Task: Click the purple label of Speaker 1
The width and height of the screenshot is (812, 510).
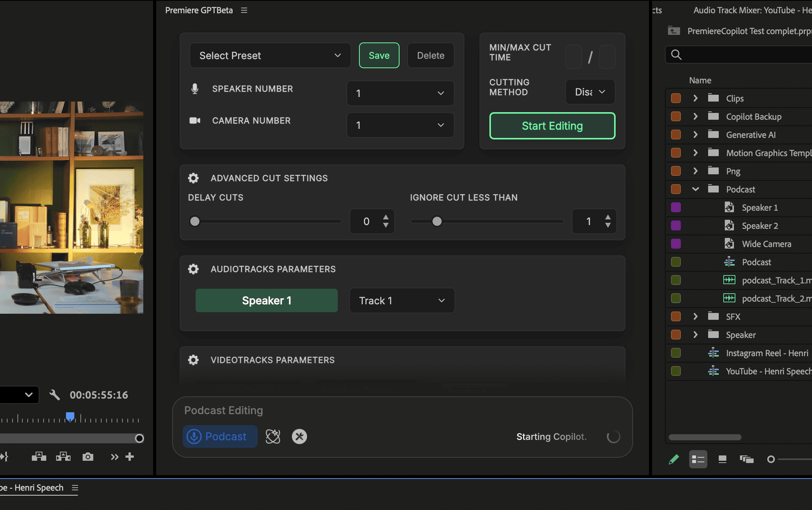Action: 676,208
